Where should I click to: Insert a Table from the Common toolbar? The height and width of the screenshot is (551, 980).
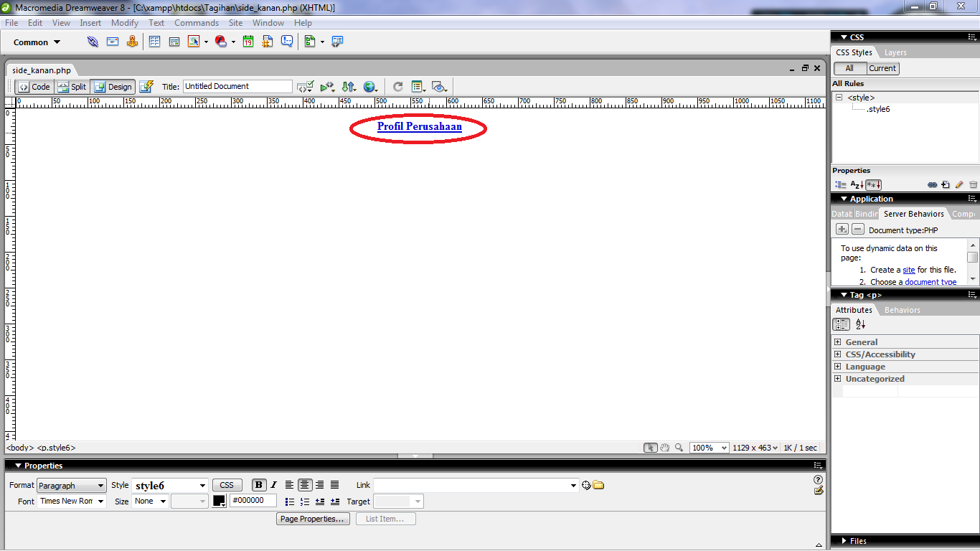155,41
